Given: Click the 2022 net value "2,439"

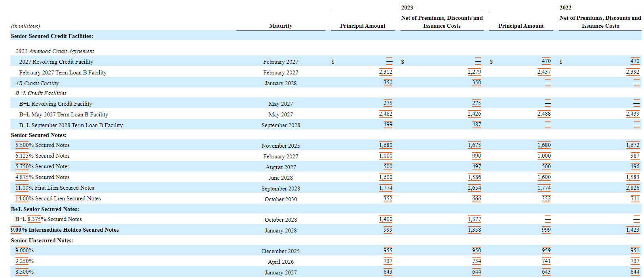Looking at the screenshot, I should (633, 114).
